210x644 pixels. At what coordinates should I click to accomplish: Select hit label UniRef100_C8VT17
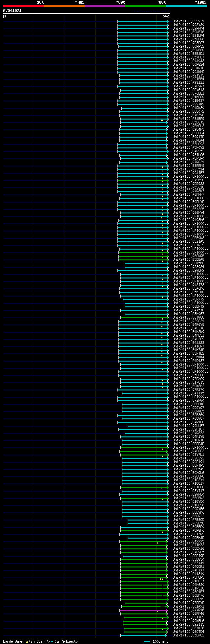(188, 491)
